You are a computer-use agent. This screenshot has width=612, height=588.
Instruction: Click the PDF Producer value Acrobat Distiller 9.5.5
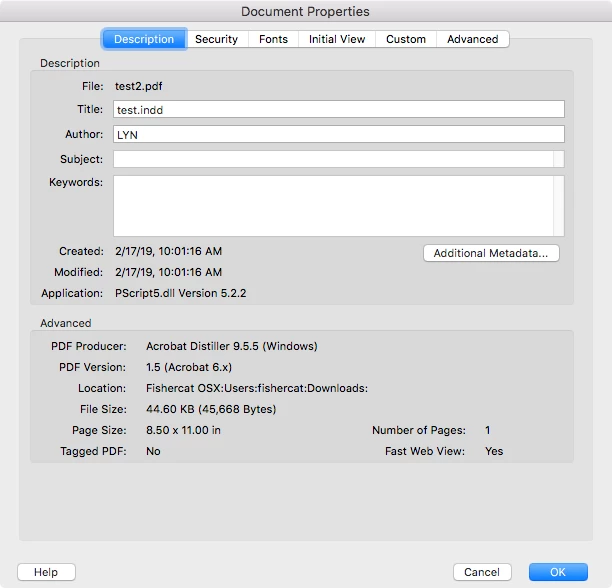tap(231, 346)
